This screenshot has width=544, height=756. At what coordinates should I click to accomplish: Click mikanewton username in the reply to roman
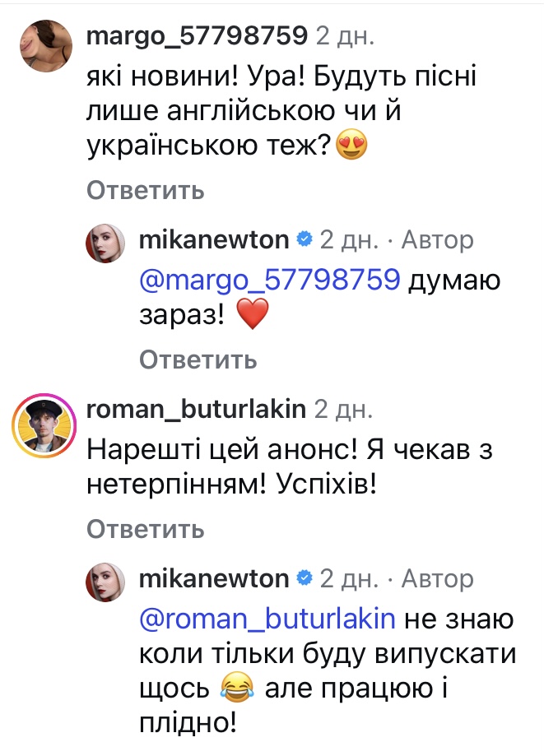[215, 579]
